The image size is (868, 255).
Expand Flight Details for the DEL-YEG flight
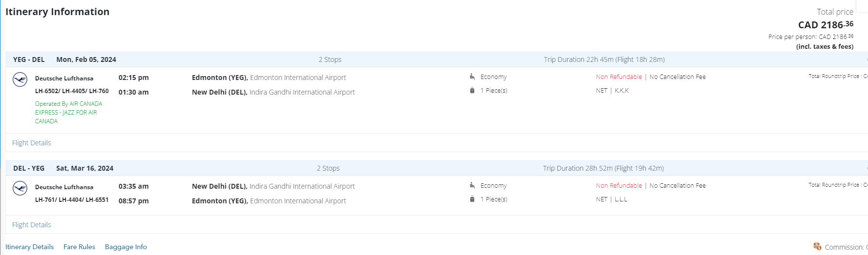click(x=32, y=225)
